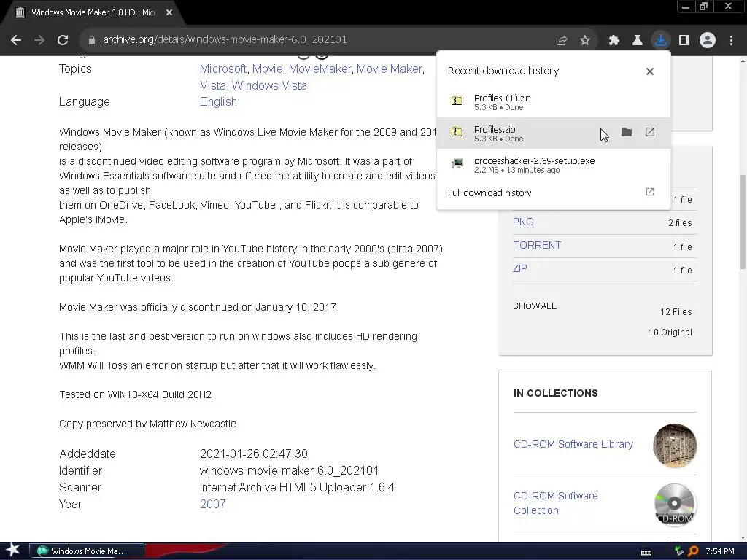Share this page icon
This screenshot has width=747, height=560.
[562, 41]
